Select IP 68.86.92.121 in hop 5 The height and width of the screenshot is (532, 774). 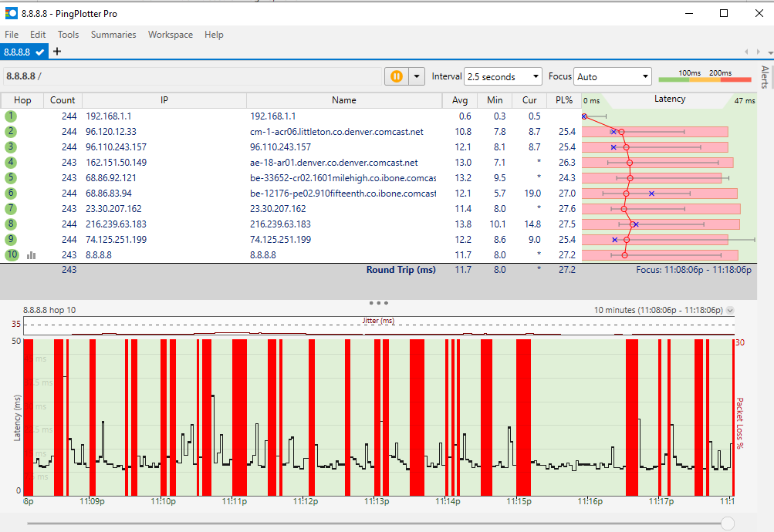tap(111, 178)
